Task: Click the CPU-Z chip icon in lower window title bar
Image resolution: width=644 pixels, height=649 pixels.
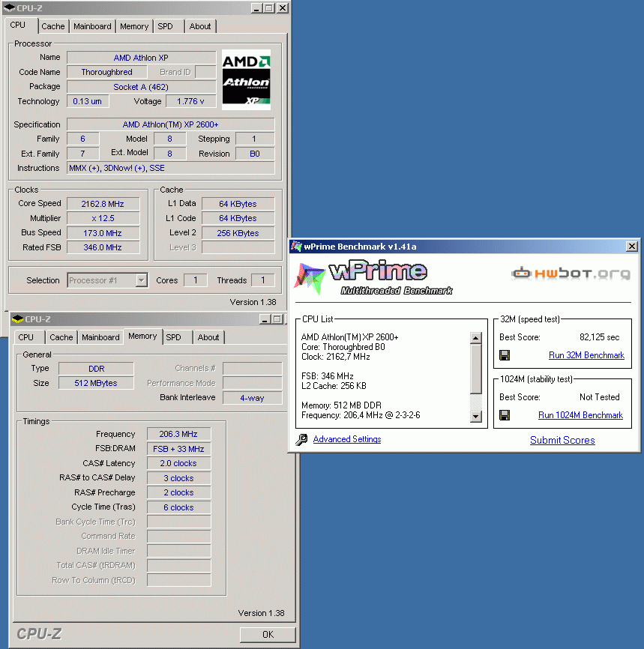Action: pyautogui.click(x=18, y=319)
